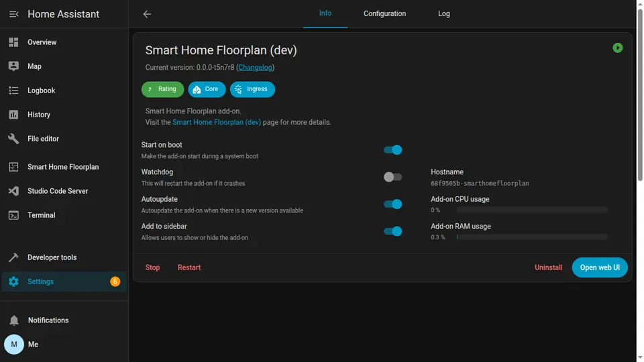This screenshot has height=362, width=644.
Task: Stop the add-on
Action: tap(152, 267)
